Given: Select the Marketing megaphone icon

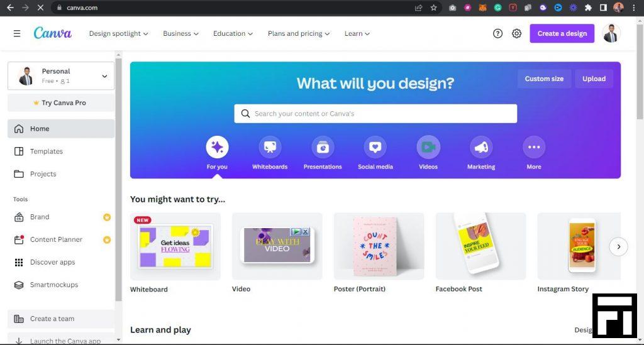Looking at the screenshot, I should click(481, 147).
